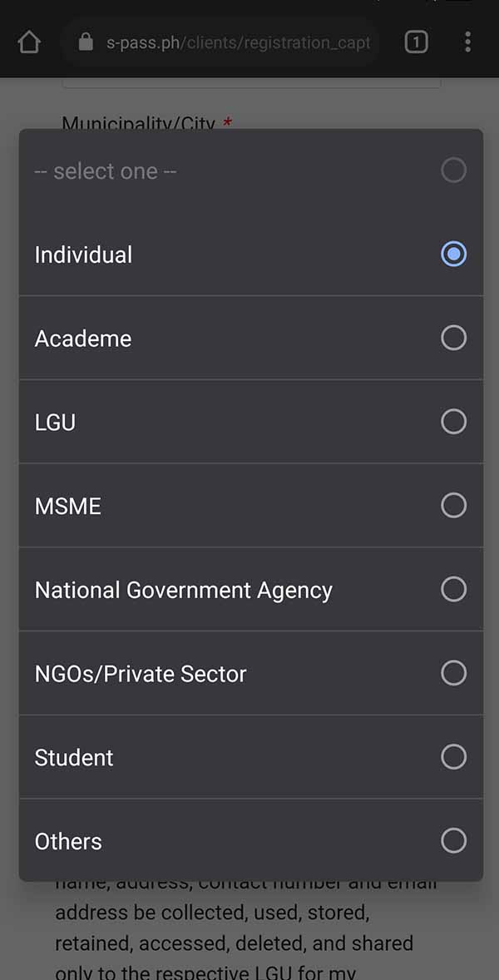499x980 pixels.
Task: Tap the partly visible text field above Municipality/City
Action: (x=249, y=82)
